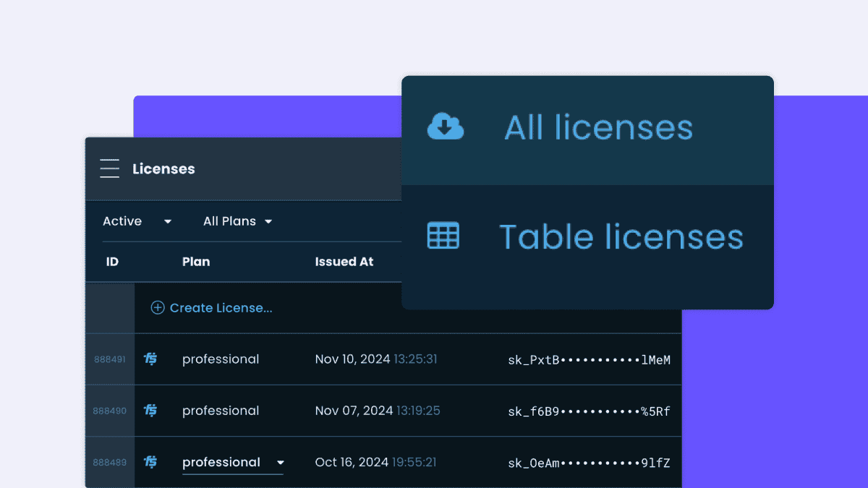The image size is (868, 488).
Task: Select the All licenses menu option
Action: pyautogui.click(x=587, y=130)
